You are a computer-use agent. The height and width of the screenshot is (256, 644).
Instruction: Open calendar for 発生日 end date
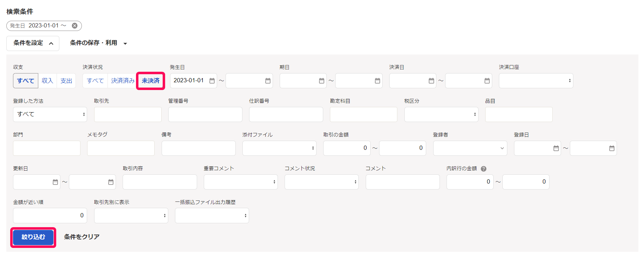pos(268,81)
